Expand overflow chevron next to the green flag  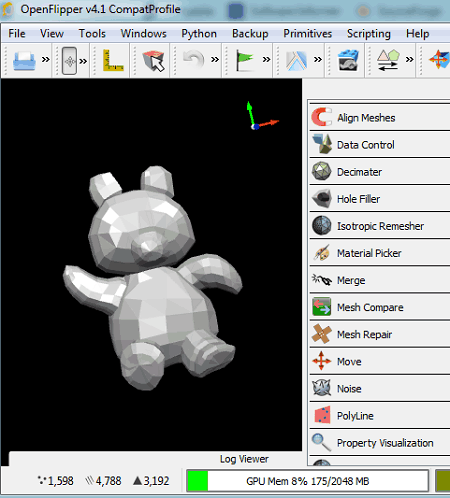coord(266,60)
